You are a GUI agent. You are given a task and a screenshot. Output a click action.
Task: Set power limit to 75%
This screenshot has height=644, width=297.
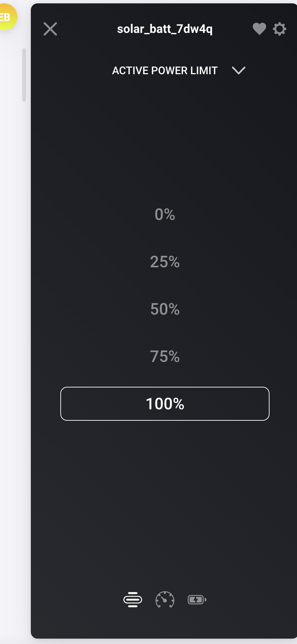tap(165, 356)
